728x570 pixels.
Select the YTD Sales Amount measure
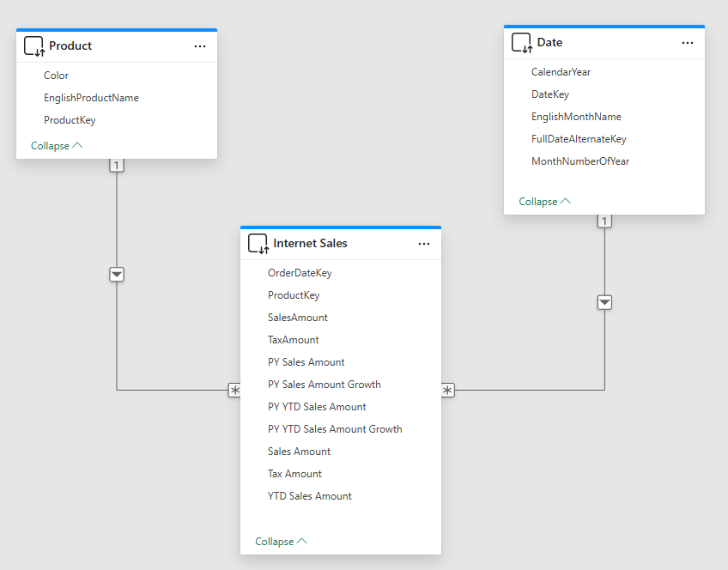[x=309, y=496]
